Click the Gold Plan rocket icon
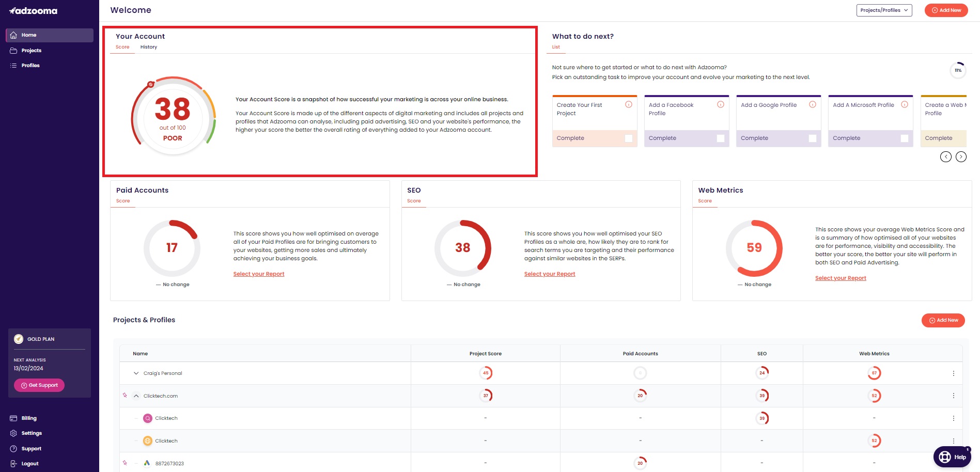Screen dimensions: 980x472 tap(19, 339)
